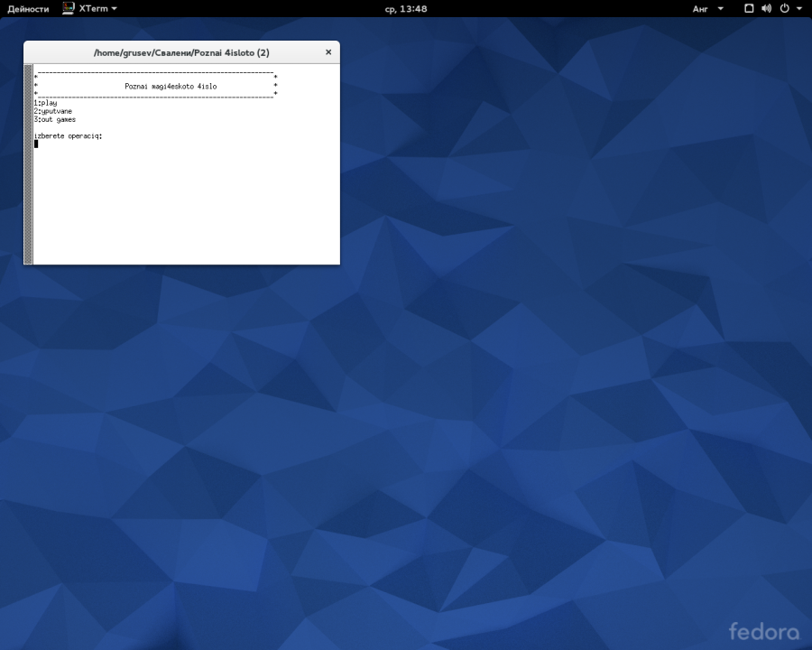Click the 'Poznai magi4eskoto 4islo' heading text
Viewport: 812px width, 650px height.
point(171,87)
